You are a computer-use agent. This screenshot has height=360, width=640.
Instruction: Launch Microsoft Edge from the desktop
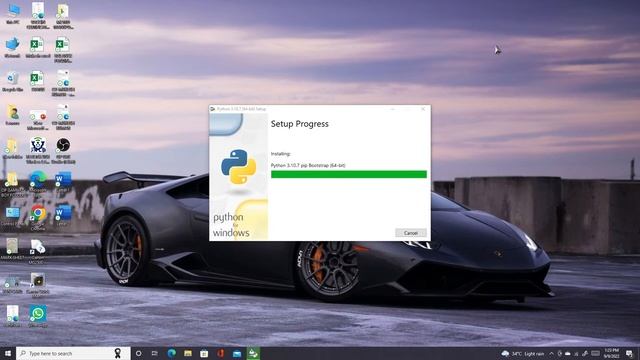click(x=38, y=182)
